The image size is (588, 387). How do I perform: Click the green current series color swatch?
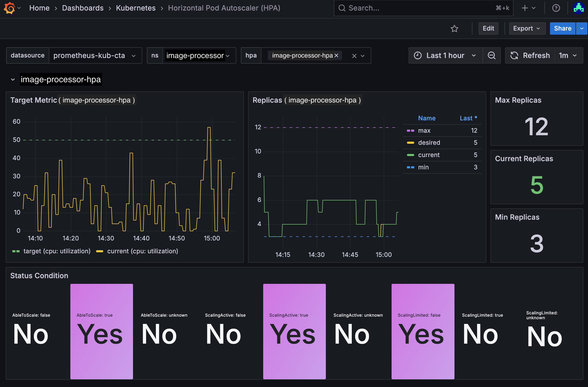click(x=410, y=155)
